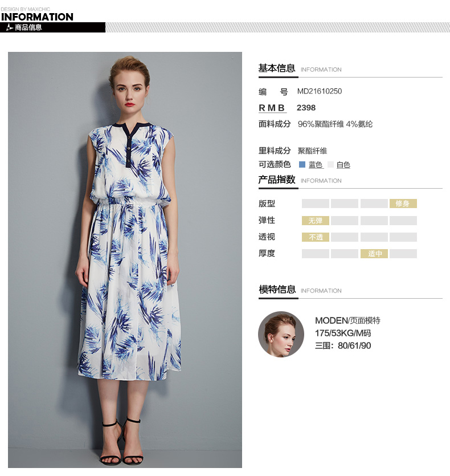The width and height of the screenshot is (450, 476).
Task: Click the last empty 厚度 scale box
Action: [403, 254]
